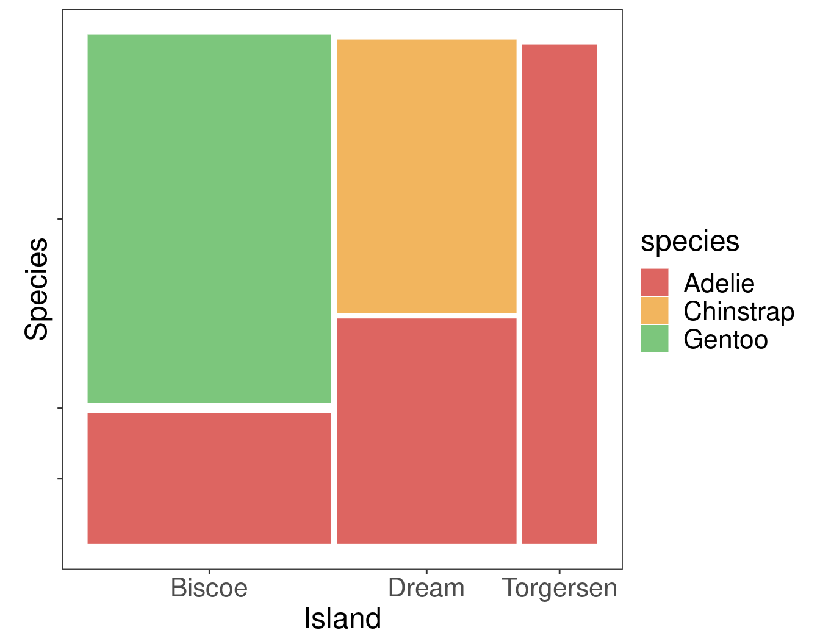Click the x-axis tick mark above Biscoe

point(209,571)
